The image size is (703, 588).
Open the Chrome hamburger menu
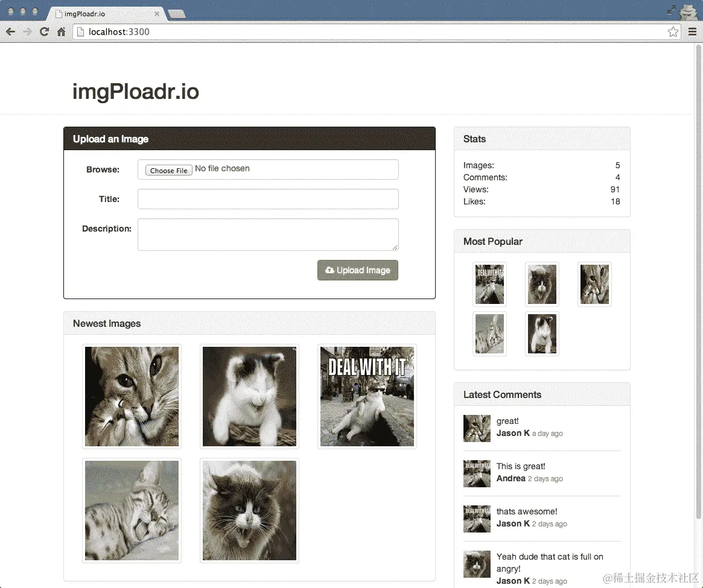(692, 32)
